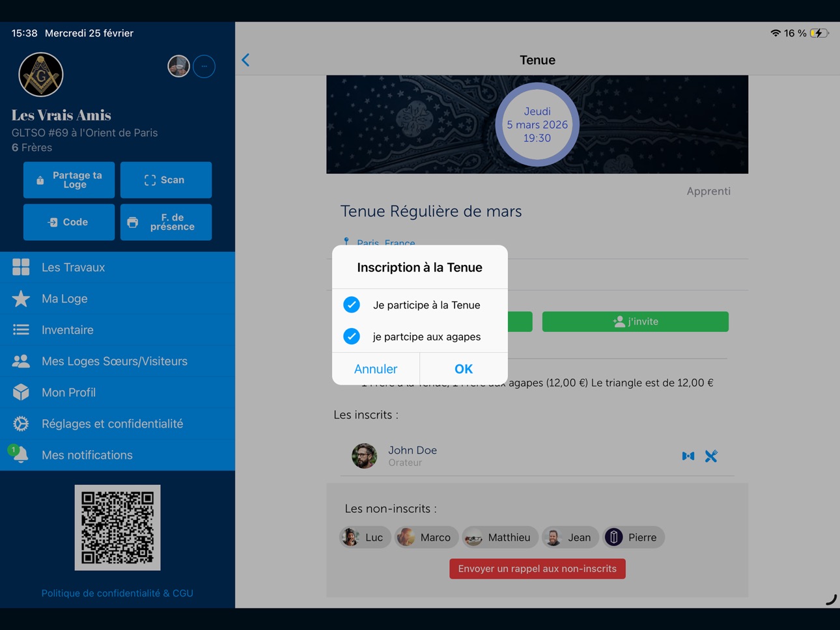
Task: Open Ma Loge menu item
Action: pos(117,299)
